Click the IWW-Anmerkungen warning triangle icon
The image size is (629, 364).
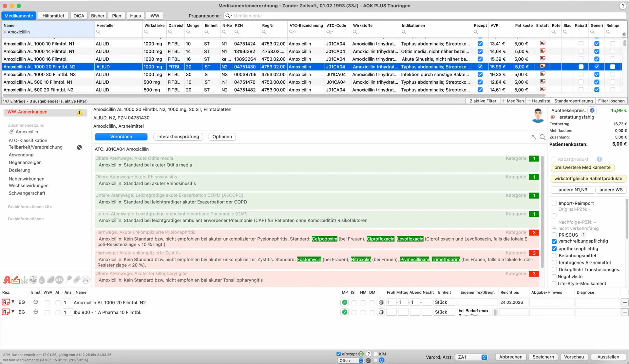coord(80,112)
